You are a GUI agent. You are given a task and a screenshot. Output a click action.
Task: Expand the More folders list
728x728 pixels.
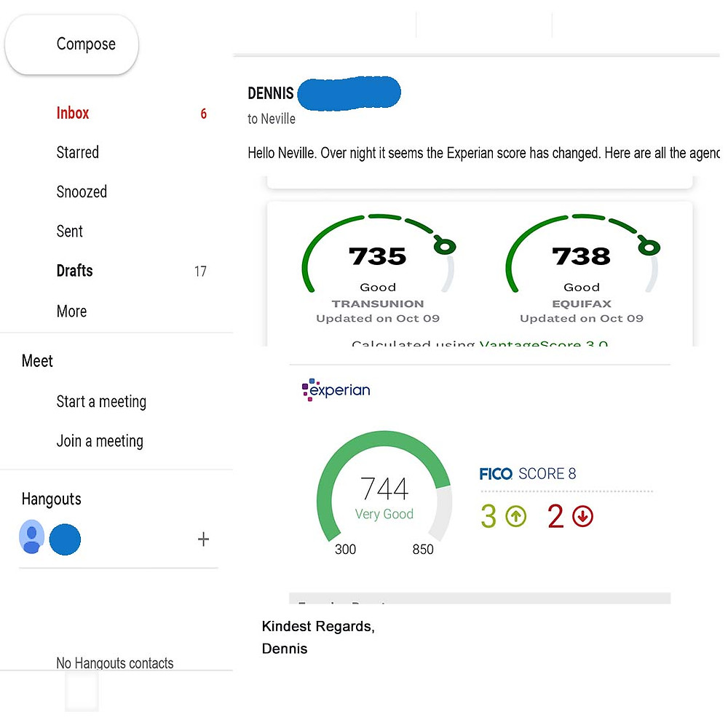[x=71, y=311]
